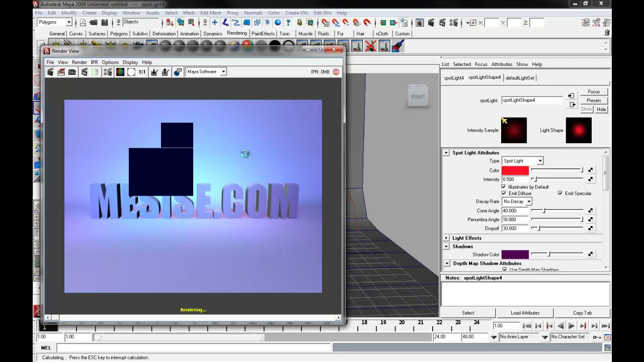Open the Decay Rate dropdown
The width and height of the screenshot is (644, 362).
point(517,202)
